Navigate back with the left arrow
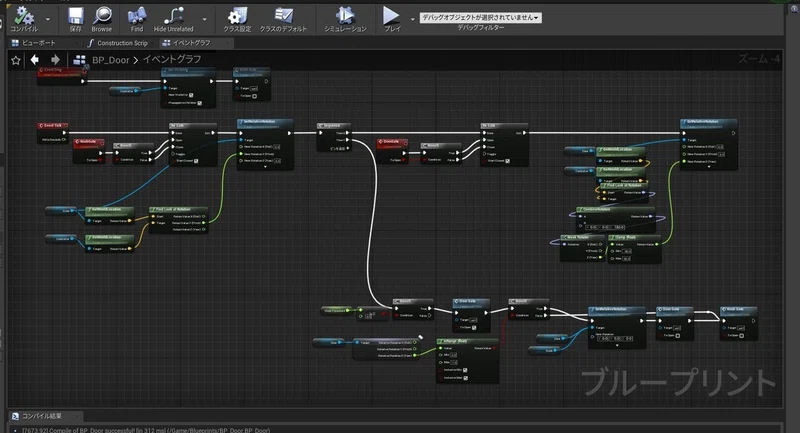Viewport: 800px width, 433px height. coord(35,60)
